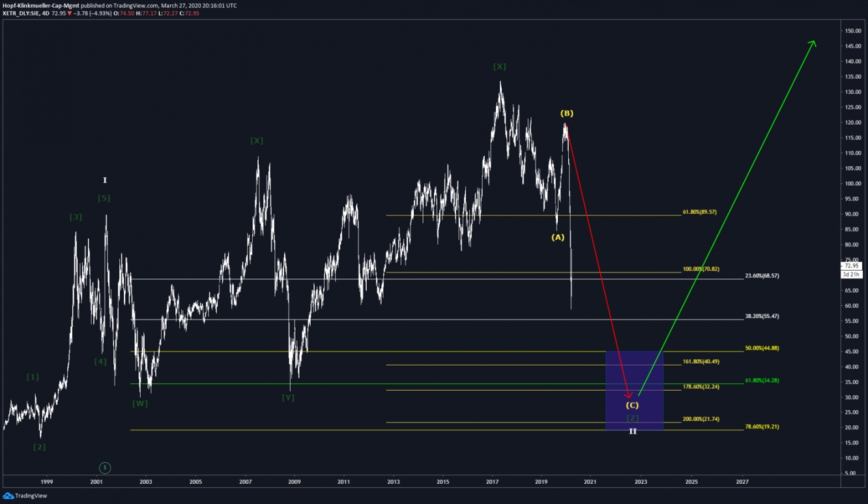Click the green [Z] wave label
Image resolution: width=868 pixels, height=504 pixels.
pyautogui.click(x=632, y=418)
